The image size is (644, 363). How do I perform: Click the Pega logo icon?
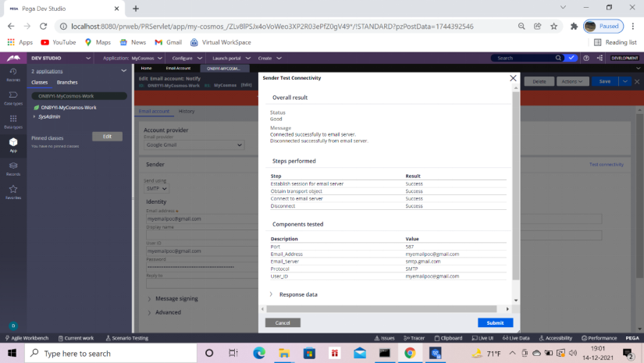click(x=13, y=58)
